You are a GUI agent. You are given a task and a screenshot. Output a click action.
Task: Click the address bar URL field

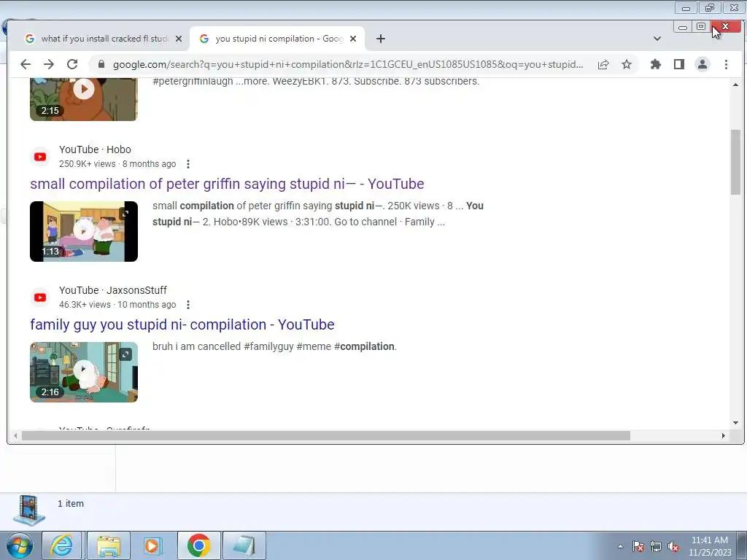pos(348,64)
